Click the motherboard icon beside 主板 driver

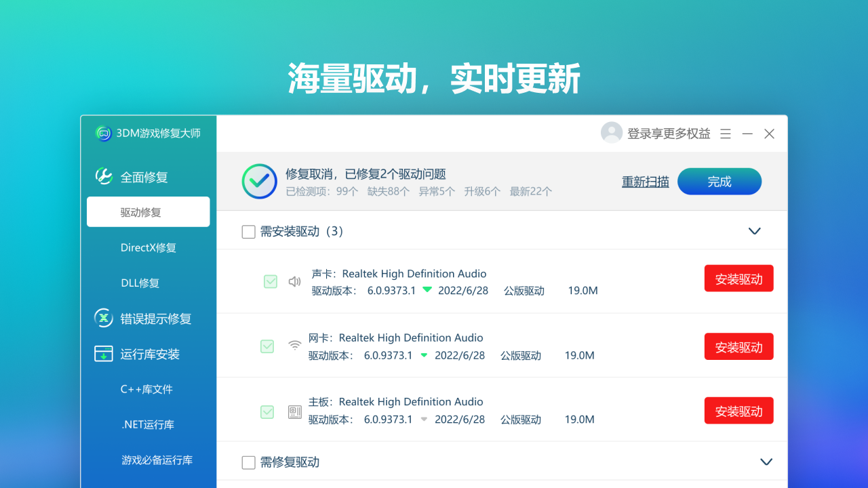click(294, 411)
